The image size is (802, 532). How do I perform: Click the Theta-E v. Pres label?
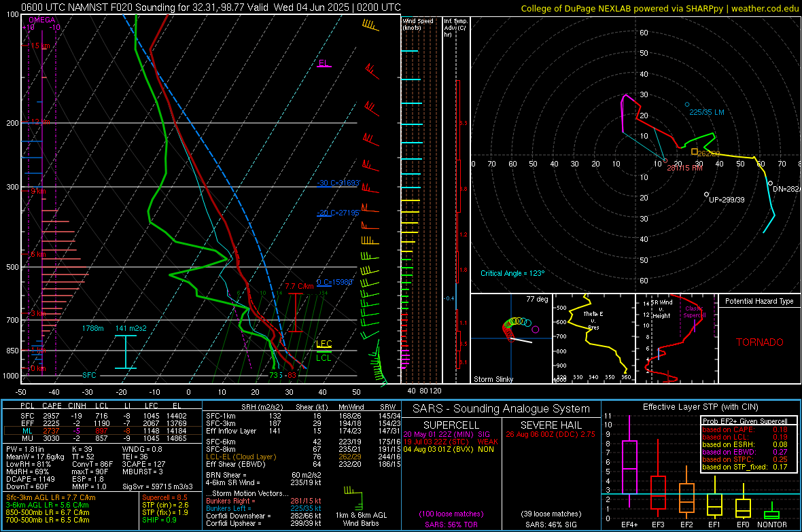point(593,320)
